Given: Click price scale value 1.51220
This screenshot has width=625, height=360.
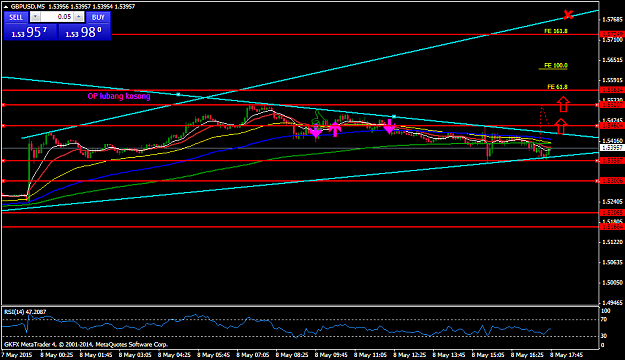Looking at the screenshot, I should (x=613, y=242).
